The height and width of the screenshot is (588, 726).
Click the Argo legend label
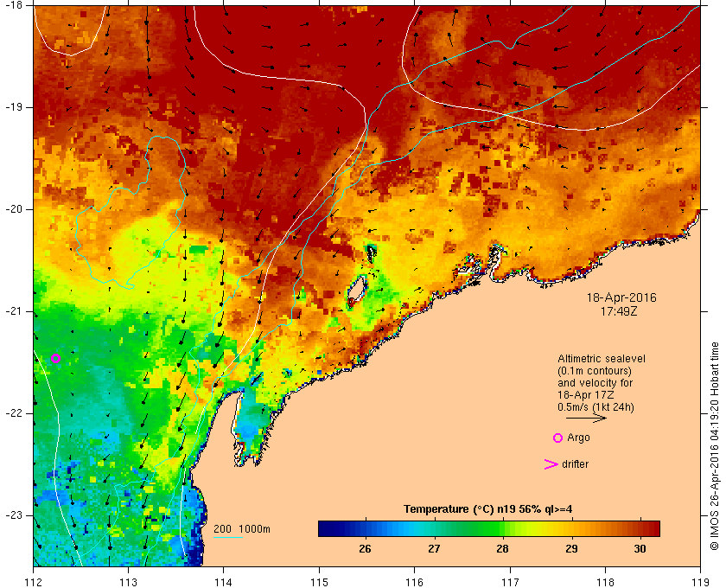tap(578, 438)
